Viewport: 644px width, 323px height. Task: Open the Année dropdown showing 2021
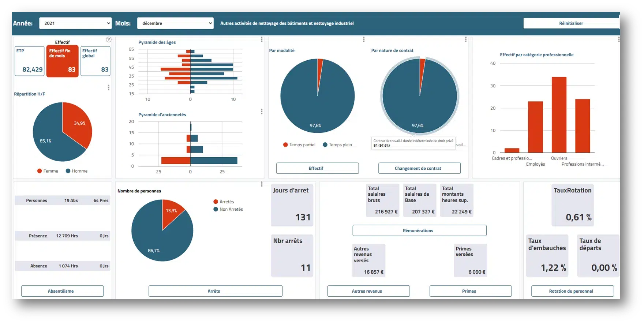[75, 23]
